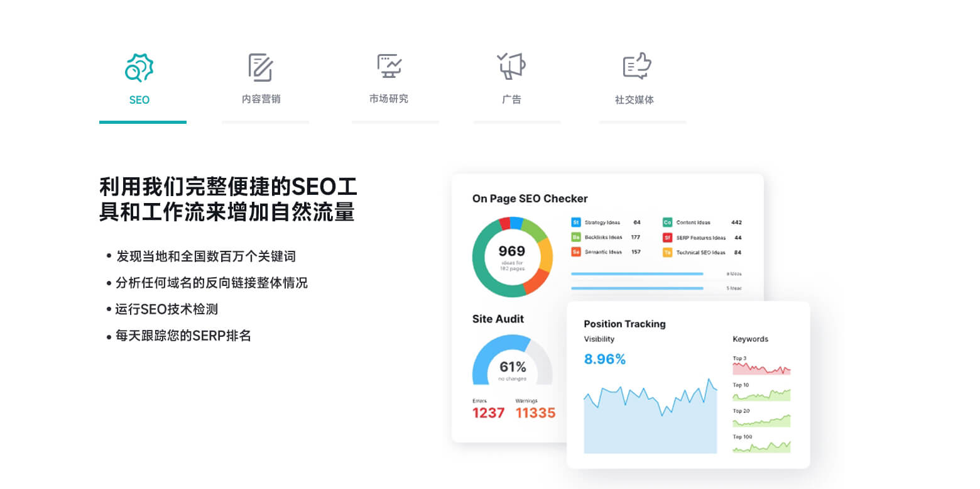Viewport: 980px width, 489px height.
Task: Click the advertising megaphone icon
Action: coord(511,66)
